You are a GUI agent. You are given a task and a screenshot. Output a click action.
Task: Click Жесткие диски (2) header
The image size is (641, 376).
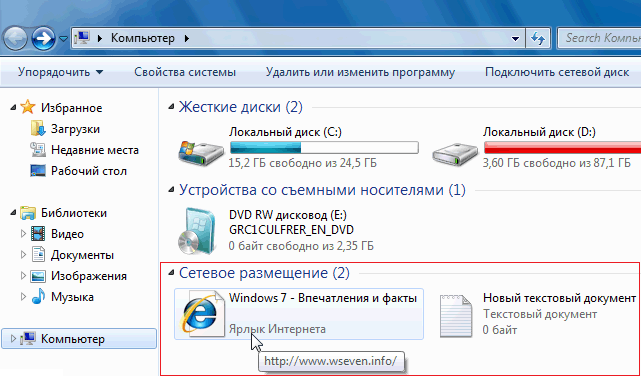pyautogui.click(x=240, y=107)
